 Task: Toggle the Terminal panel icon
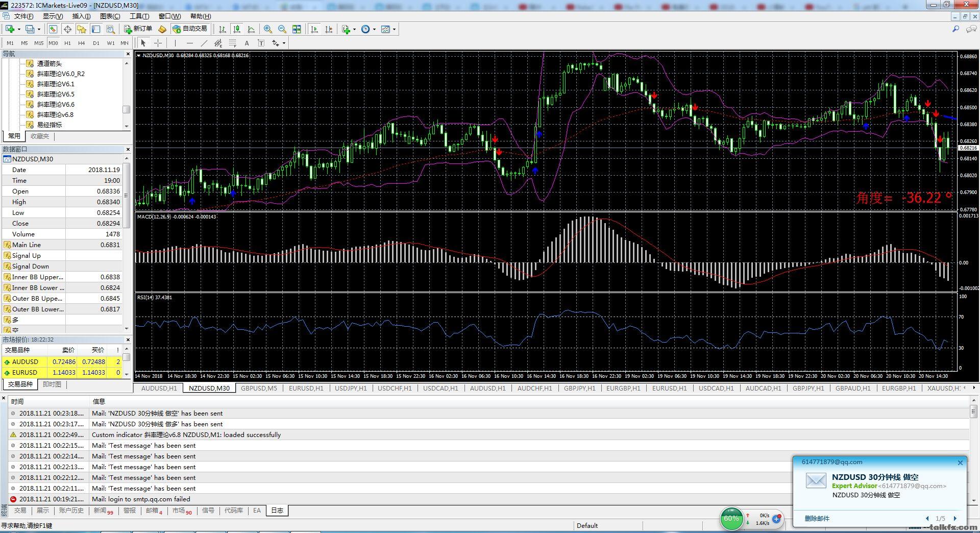pyautogui.click(x=96, y=29)
